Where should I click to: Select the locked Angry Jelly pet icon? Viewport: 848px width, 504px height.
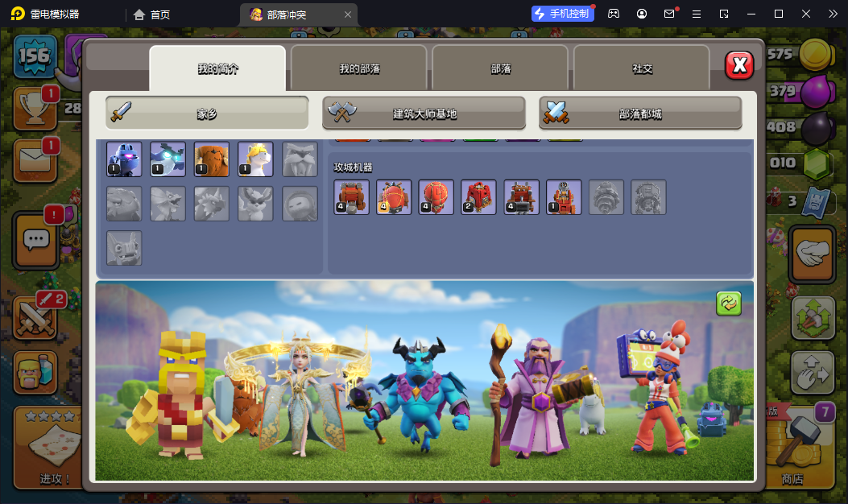300,204
